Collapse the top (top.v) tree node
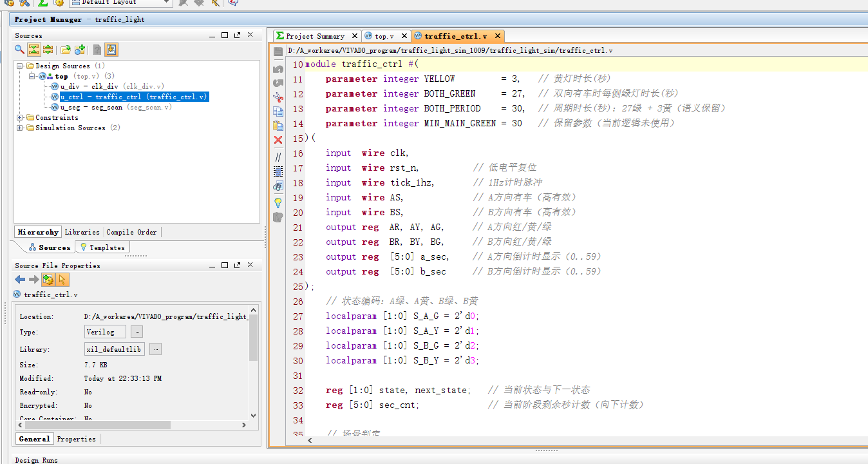Image resolution: width=868 pixels, height=464 pixels. [x=32, y=76]
